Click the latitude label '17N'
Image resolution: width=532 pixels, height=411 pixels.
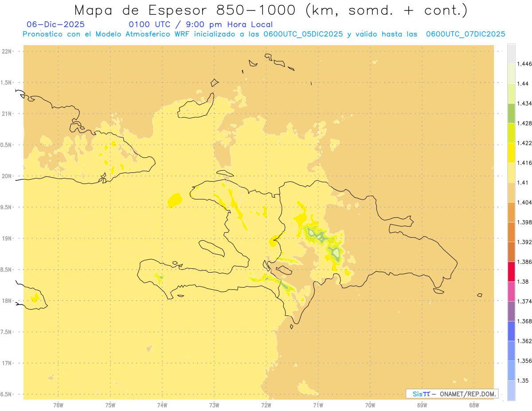point(7,363)
